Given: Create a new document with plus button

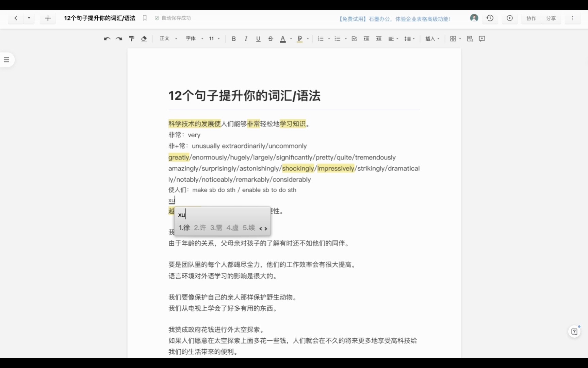Looking at the screenshot, I should coord(48,18).
